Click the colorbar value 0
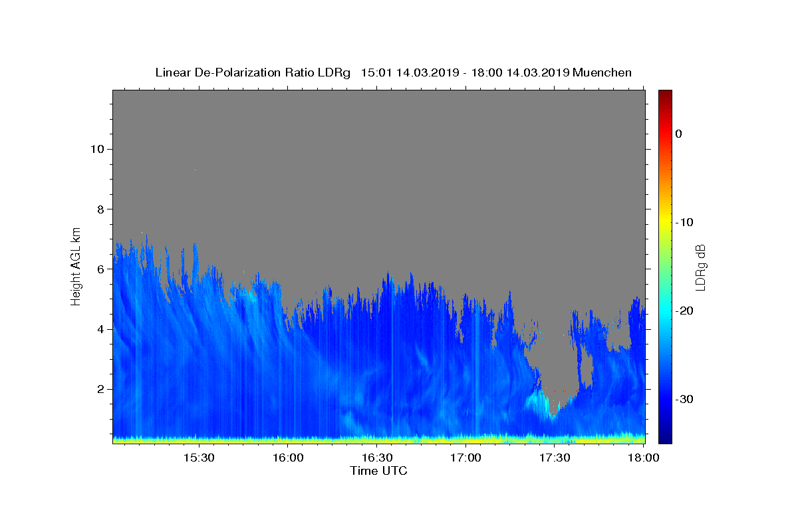798x532 pixels. coord(678,134)
